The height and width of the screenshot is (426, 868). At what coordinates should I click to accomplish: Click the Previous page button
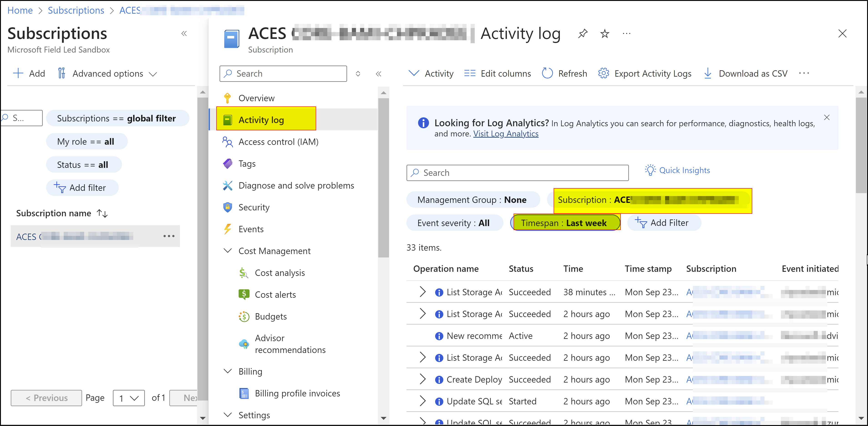coord(46,398)
